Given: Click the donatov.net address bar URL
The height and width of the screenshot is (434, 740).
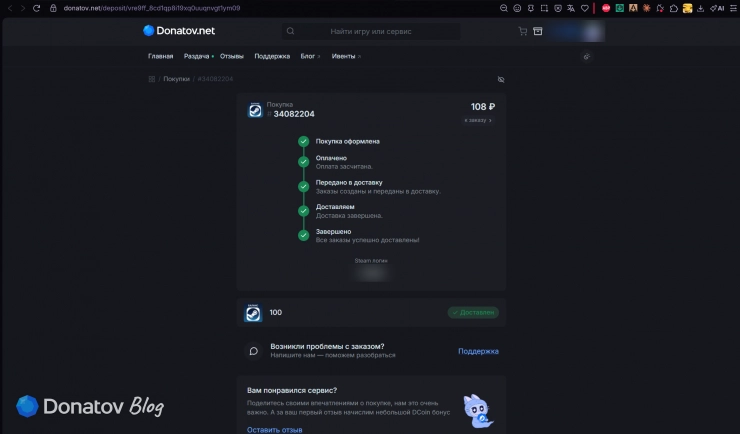Looking at the screenshot, I should click(151, 8).
